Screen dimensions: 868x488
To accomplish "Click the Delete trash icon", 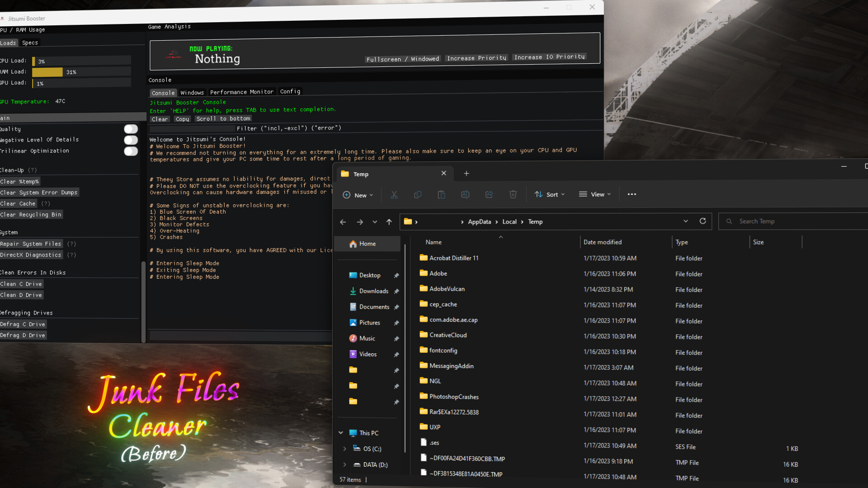I will point(513,194).
